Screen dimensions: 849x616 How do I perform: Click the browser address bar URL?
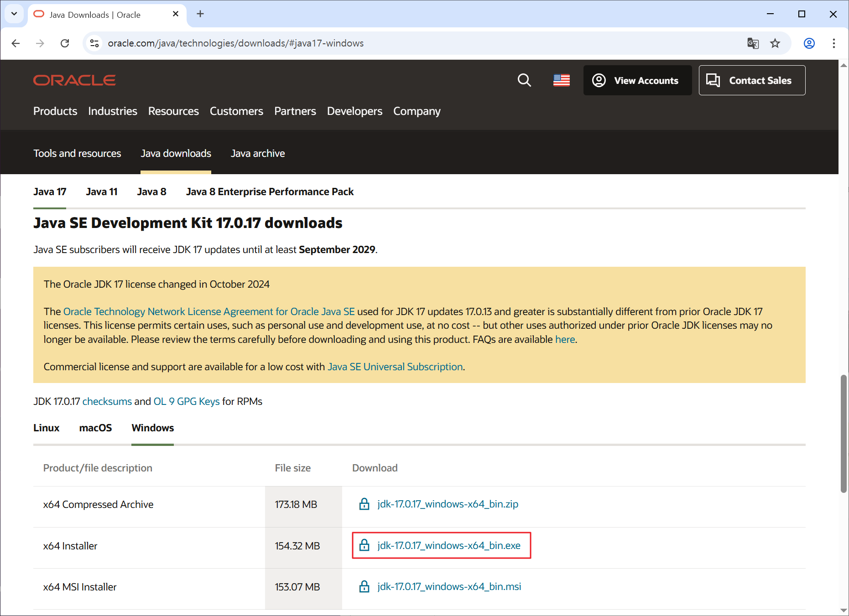click(x=235, y=43)
